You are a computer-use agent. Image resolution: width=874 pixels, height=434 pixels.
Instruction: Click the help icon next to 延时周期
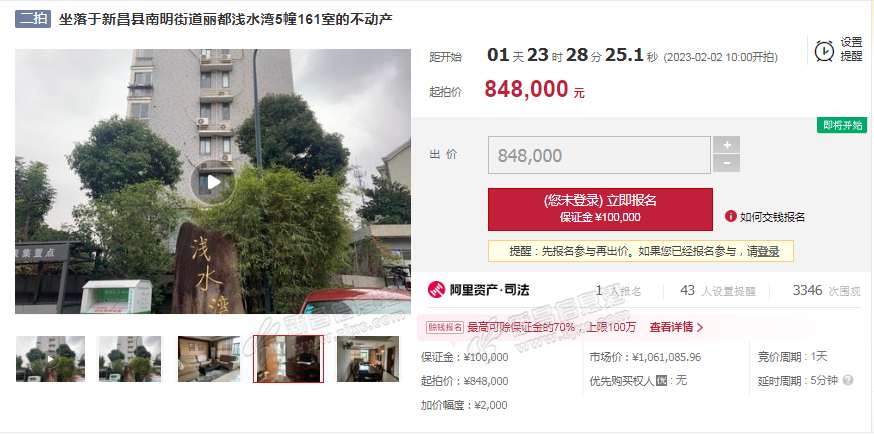848,381
